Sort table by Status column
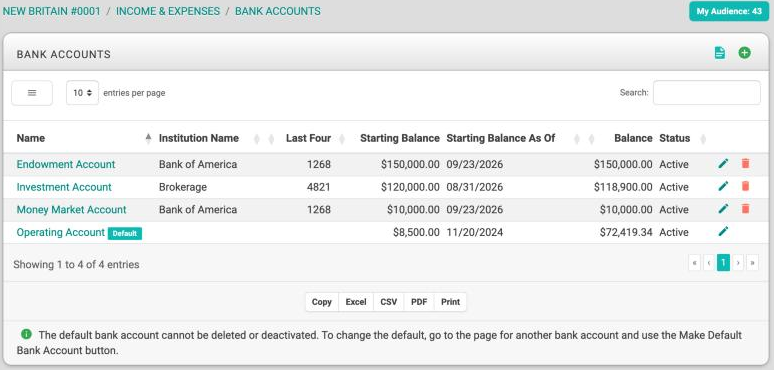Viewport: 774px width, 370px height. [674, 138]
